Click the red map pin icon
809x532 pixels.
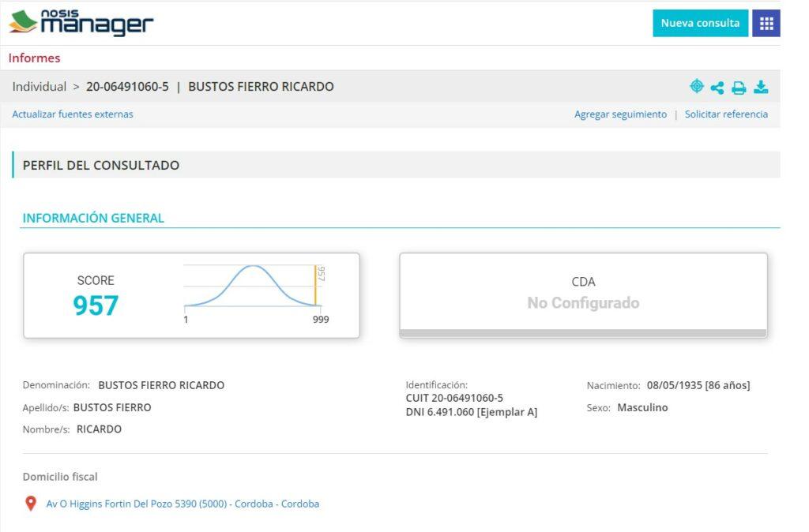tap(31, 504)
